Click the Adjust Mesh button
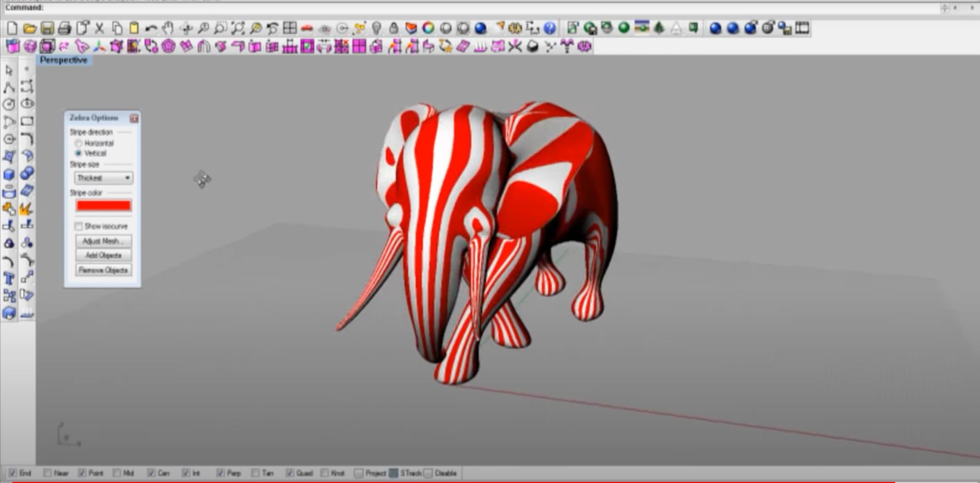The height and width of the screenshot is (483, 980). coord(103,241)
